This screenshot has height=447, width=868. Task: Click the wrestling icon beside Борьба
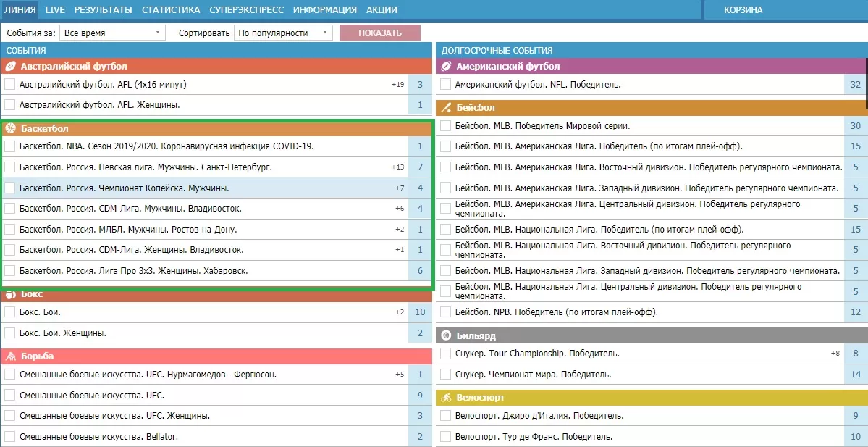(10, 356)
